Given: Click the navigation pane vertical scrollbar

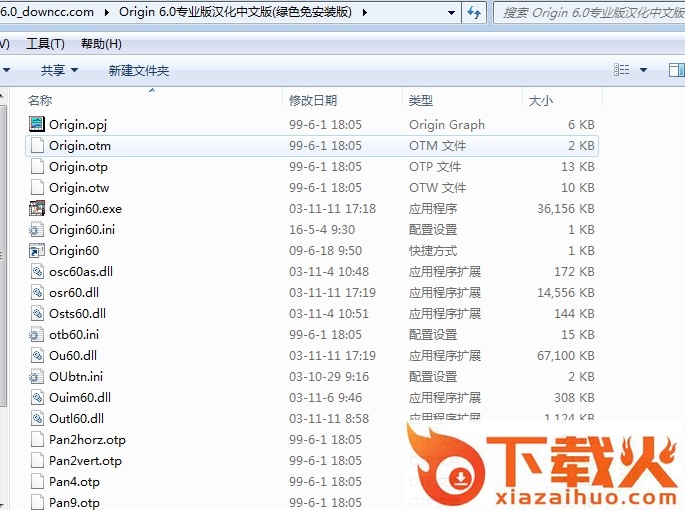Looking at the screenshot, I should 3,256.
